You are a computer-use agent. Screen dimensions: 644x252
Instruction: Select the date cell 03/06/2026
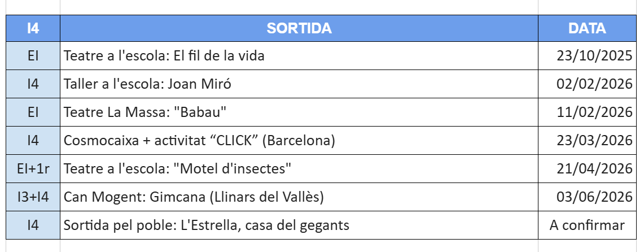click(587, 197)
